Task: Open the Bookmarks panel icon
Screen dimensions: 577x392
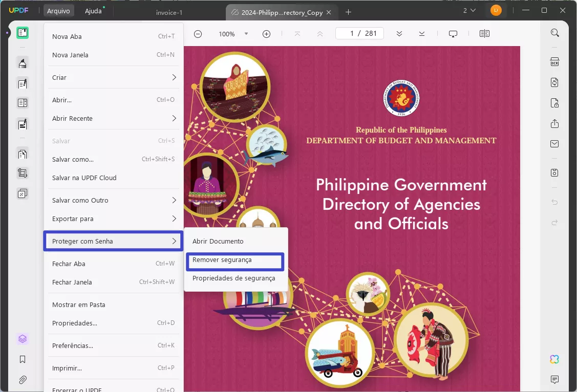Action: pos(23,359)
